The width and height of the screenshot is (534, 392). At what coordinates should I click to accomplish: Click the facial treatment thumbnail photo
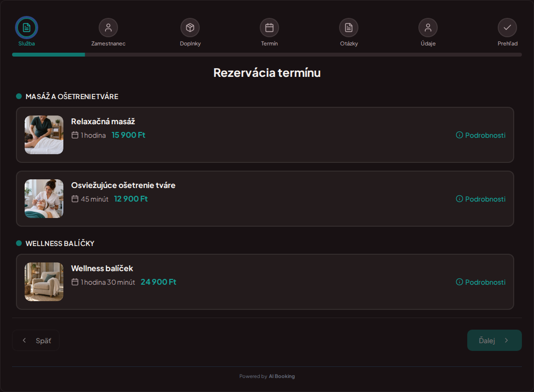coord(44,199)
